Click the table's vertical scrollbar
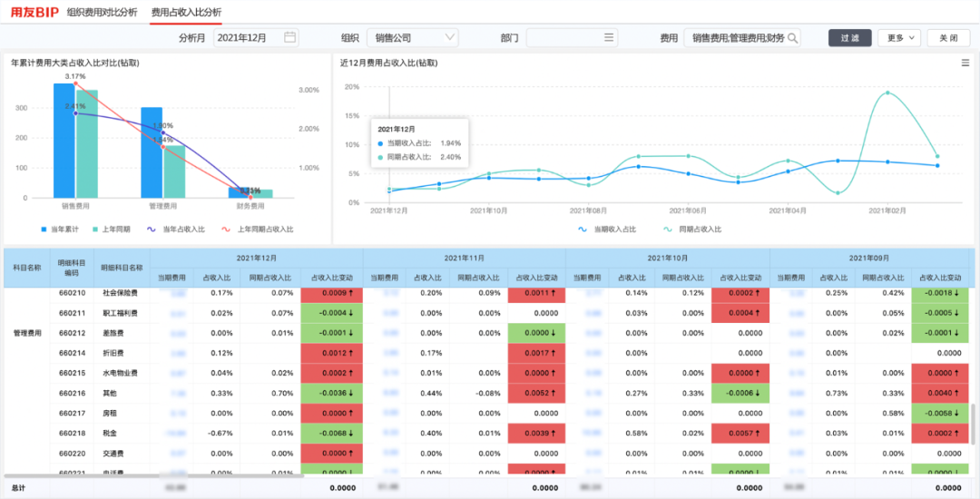 coord(975,417)
